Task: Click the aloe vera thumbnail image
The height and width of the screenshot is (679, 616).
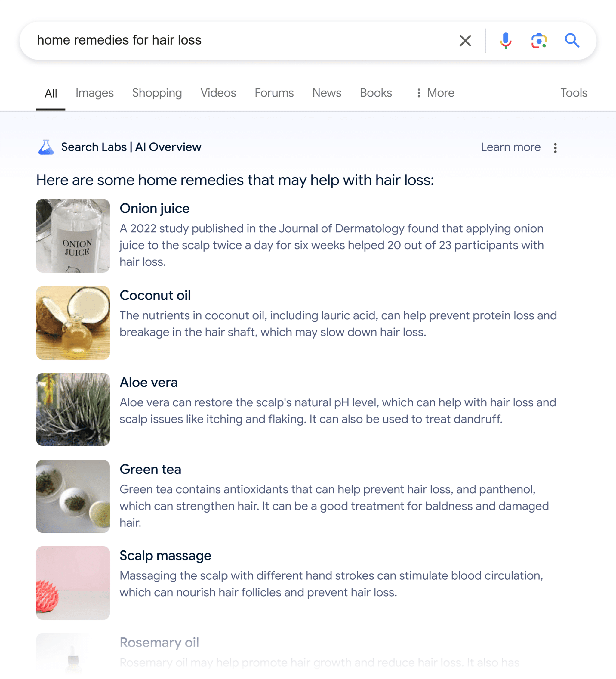Action: (x=73, y=409)
